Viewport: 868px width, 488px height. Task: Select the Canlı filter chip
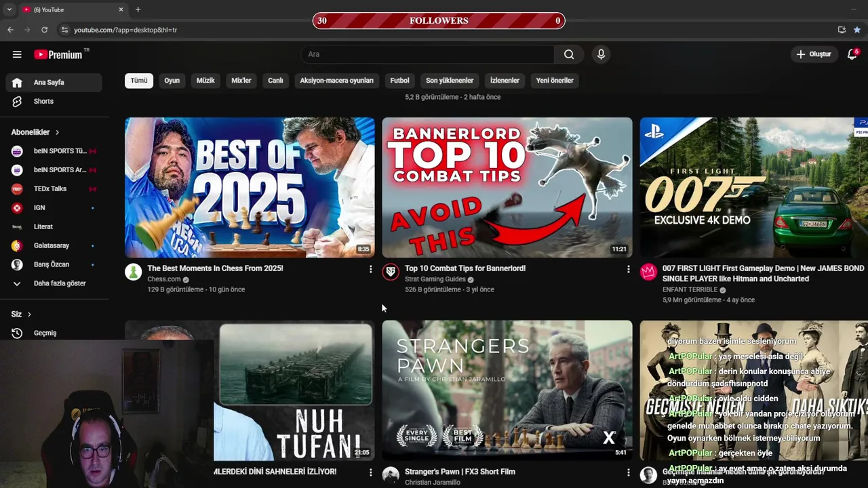coord(275,81)
